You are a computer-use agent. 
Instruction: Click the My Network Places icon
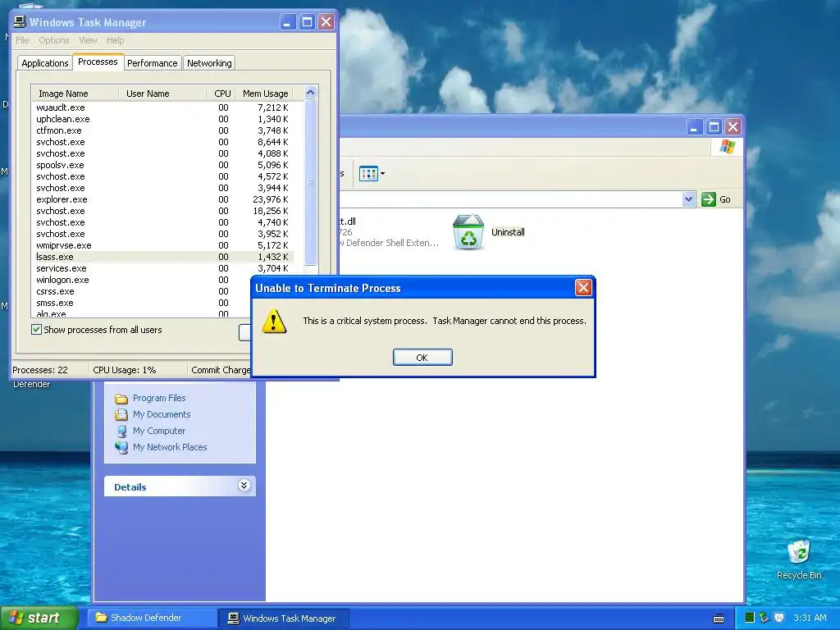point(121,447)
